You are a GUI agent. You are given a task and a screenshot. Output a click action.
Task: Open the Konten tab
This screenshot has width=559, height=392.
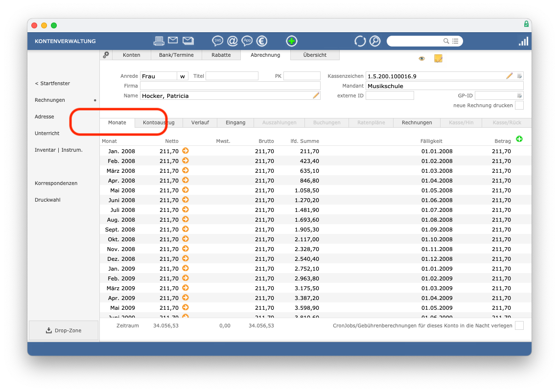[x=132, y=55]
